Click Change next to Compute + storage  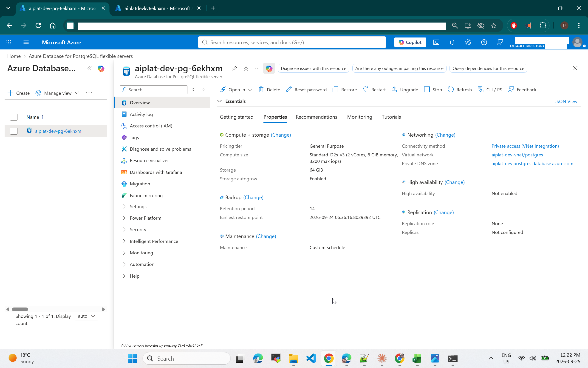(281, 135)
